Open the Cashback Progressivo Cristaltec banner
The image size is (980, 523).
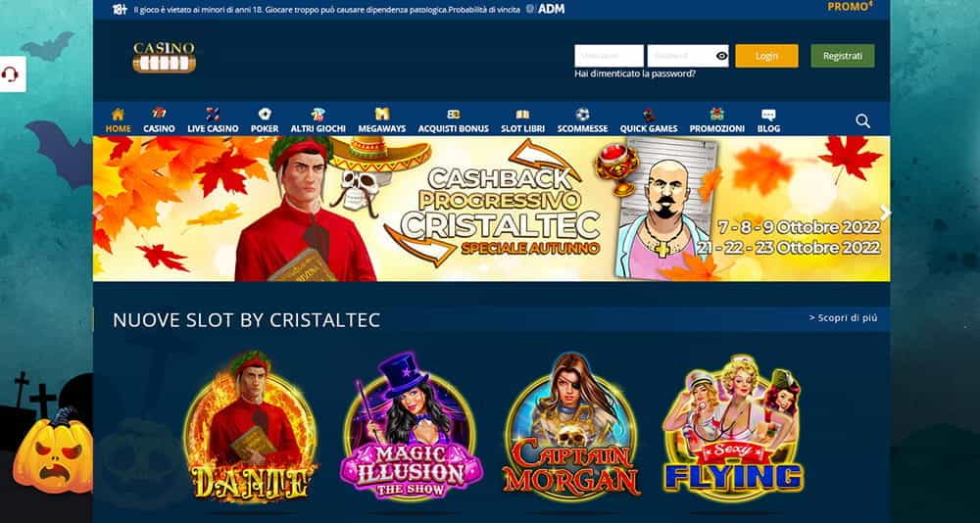point(492,209)
